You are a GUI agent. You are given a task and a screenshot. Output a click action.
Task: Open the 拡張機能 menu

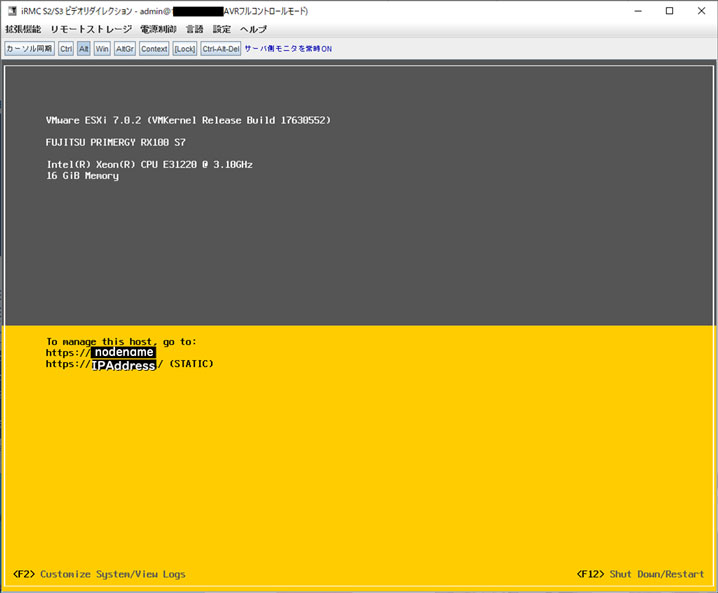pyautogui.click(x=23, y=29)
